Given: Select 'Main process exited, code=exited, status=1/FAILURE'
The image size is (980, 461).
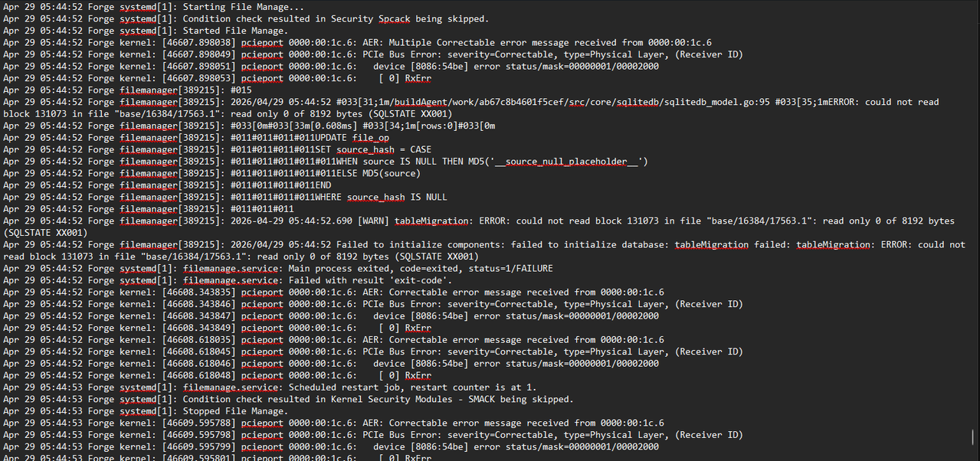Looking at the screenshot, I should (x=421, y=268).
